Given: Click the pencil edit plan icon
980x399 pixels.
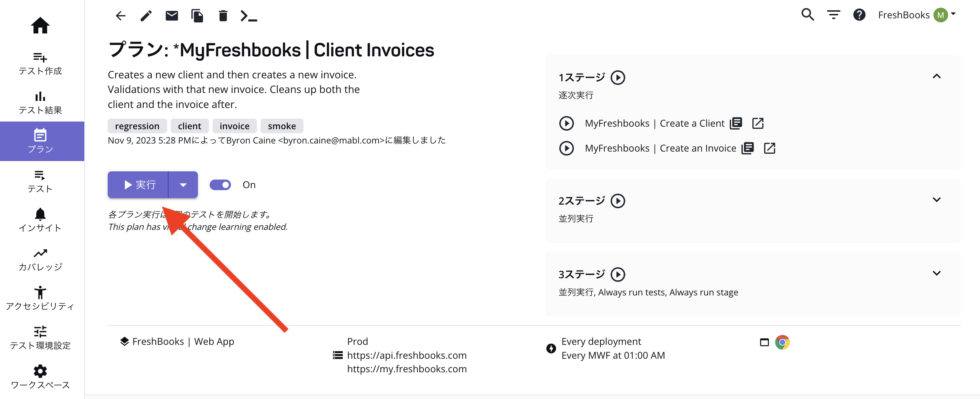Looking at the screenshot, I should 146,16.
